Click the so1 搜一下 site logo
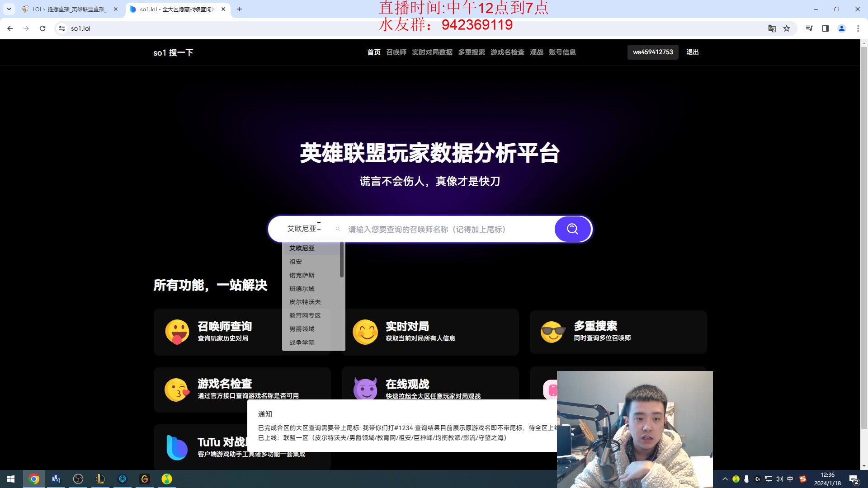 [173, 53]
